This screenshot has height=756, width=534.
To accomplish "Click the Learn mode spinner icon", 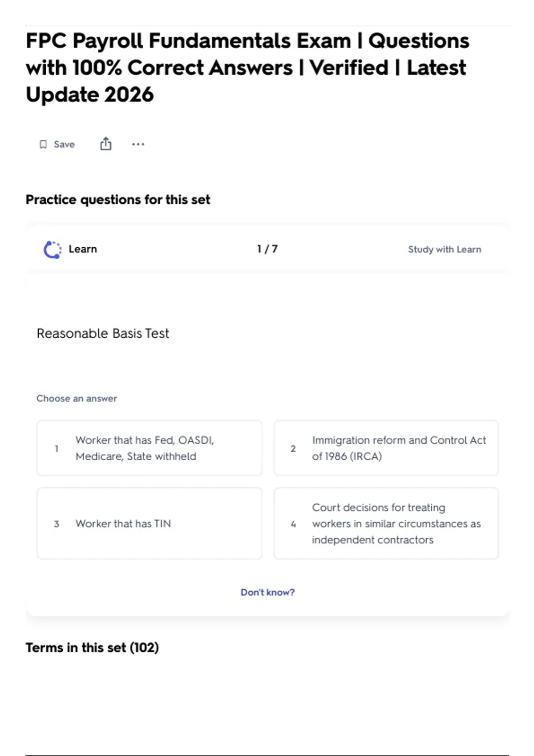I will (x=53, y=249).
